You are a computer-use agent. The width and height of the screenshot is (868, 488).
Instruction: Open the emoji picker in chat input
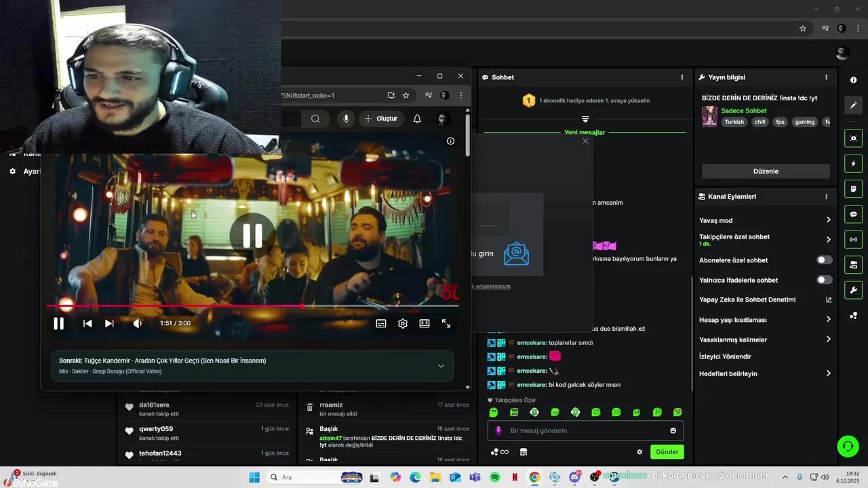(673, 430)
